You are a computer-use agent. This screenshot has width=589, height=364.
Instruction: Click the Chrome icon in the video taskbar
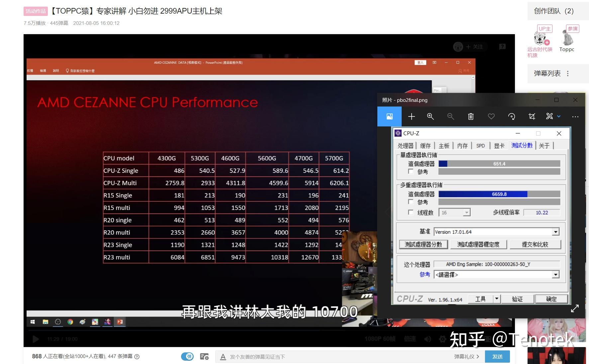pyautogui.click(x=70, y=322)
